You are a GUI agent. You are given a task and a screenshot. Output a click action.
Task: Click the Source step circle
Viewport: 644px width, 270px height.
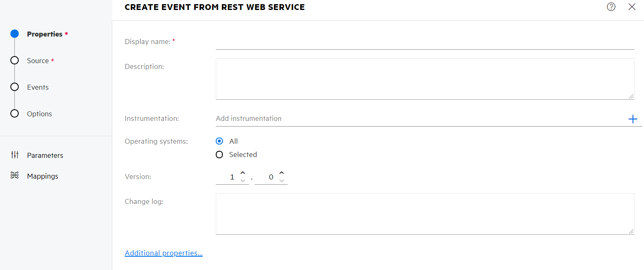tap(15, 60)
